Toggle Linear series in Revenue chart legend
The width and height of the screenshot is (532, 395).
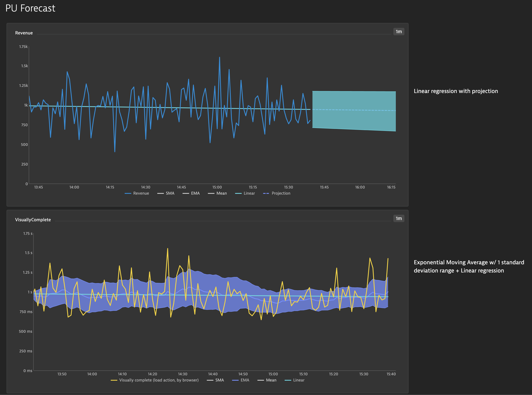click(245, 193)
